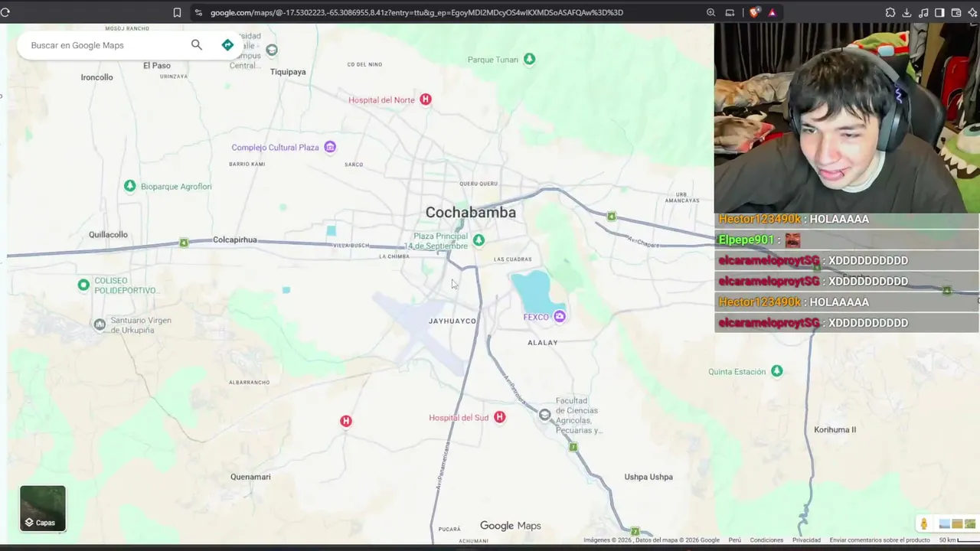Select the university campus graduation cap marker
Viewport: 980px width, 551px height.
pos(271,50)
